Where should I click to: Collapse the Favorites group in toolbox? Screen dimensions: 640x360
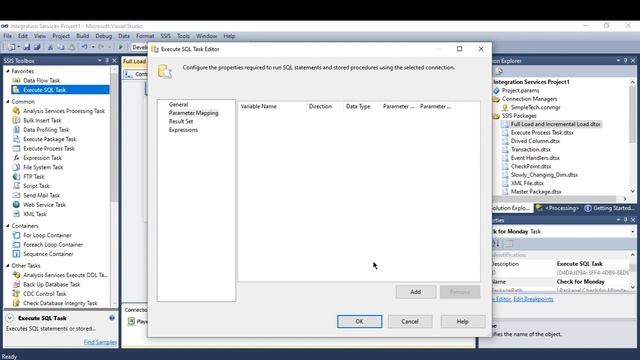pyautogui.click(x=8, y=71)
